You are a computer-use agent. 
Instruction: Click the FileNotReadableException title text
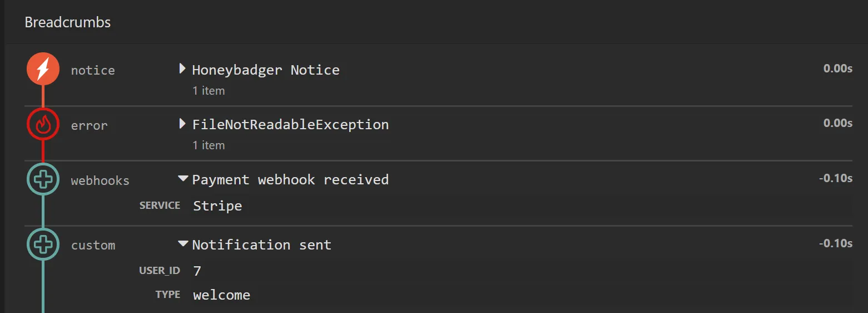(x=290, y=124)
